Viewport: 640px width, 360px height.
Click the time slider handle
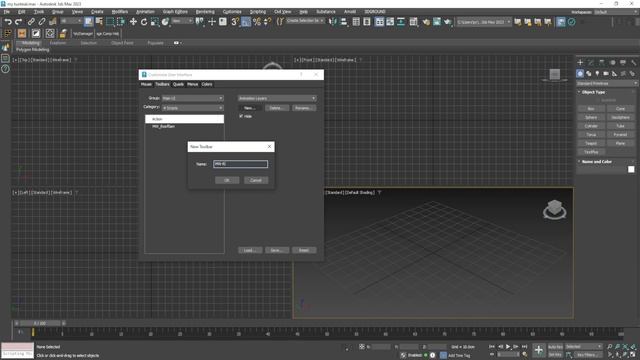[40, 323]
